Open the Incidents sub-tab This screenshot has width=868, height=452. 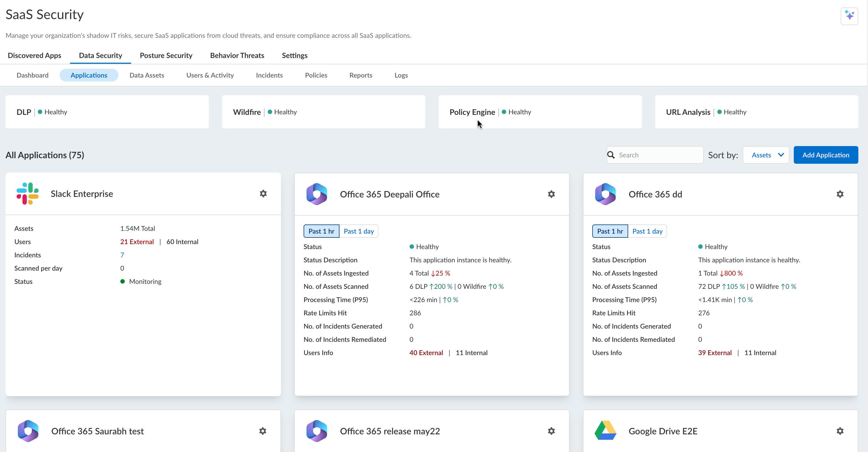click(x=269, y=75)
